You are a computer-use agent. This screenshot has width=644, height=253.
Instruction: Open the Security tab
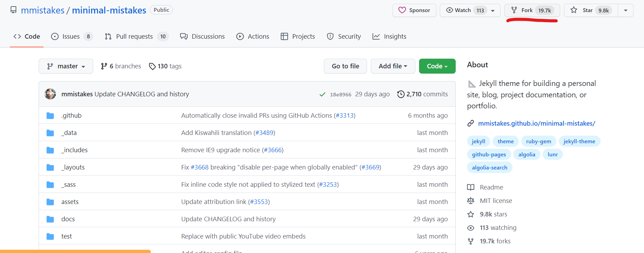point(344,36)
